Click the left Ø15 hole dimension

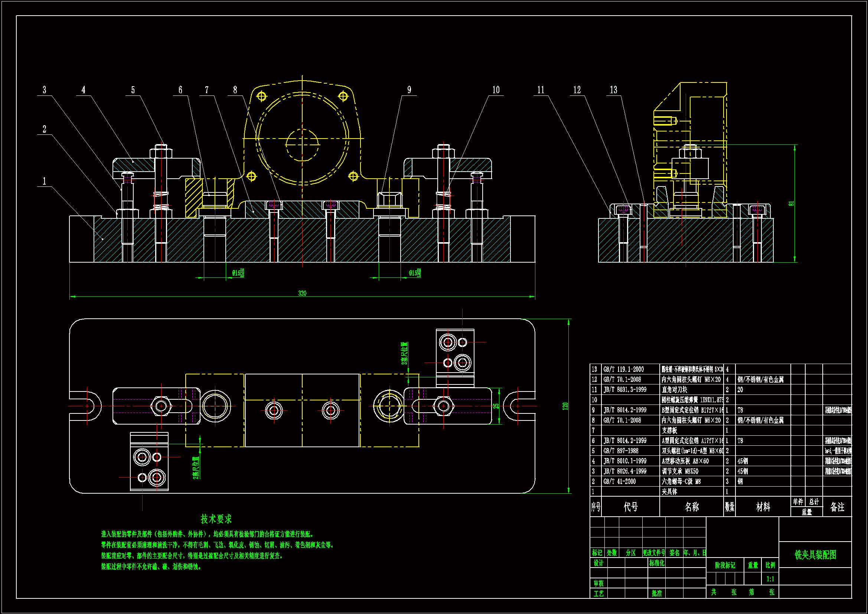pos(238,273)
